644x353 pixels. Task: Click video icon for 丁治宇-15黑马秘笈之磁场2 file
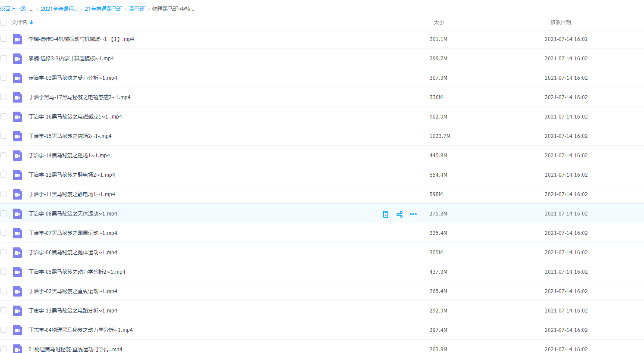point(17,136)
